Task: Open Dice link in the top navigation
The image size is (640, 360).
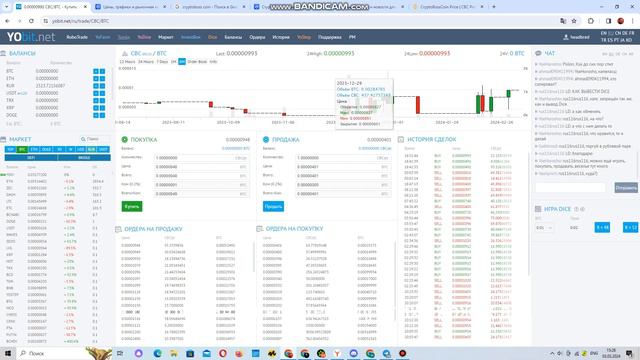Action: 213,37
